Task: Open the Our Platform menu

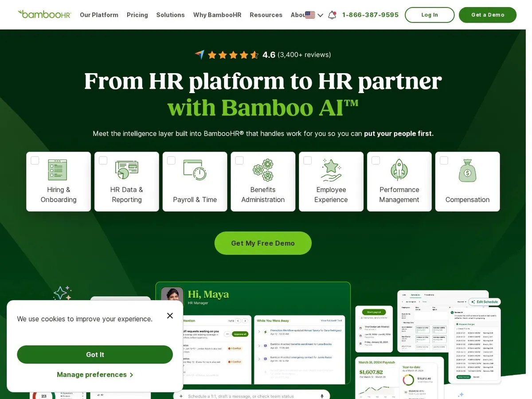Action: pyautogui.click(x=99, y=15)
